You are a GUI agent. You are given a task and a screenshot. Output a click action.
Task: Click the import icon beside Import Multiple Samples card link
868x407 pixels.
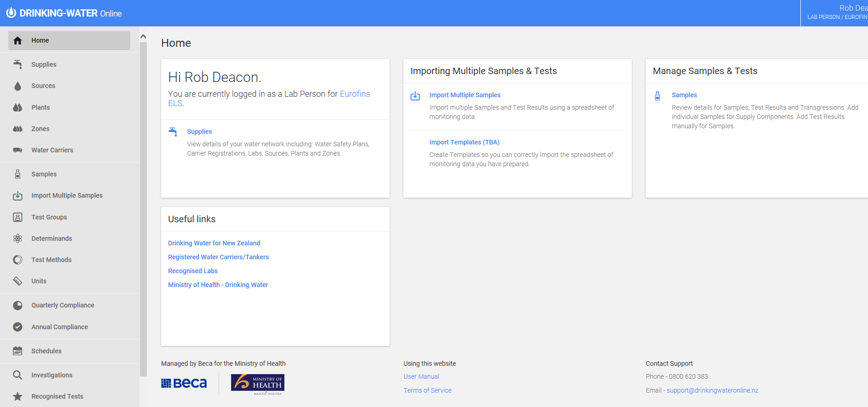pos(415,96)
